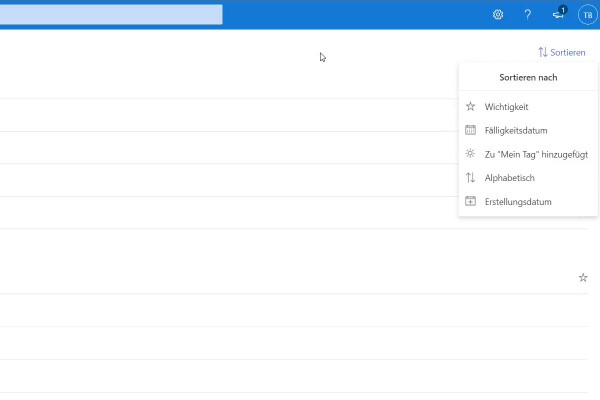Viewport: 600px width, 400px height.
Task: Click the Sortieren button
Action: click(x=562, y=52)
